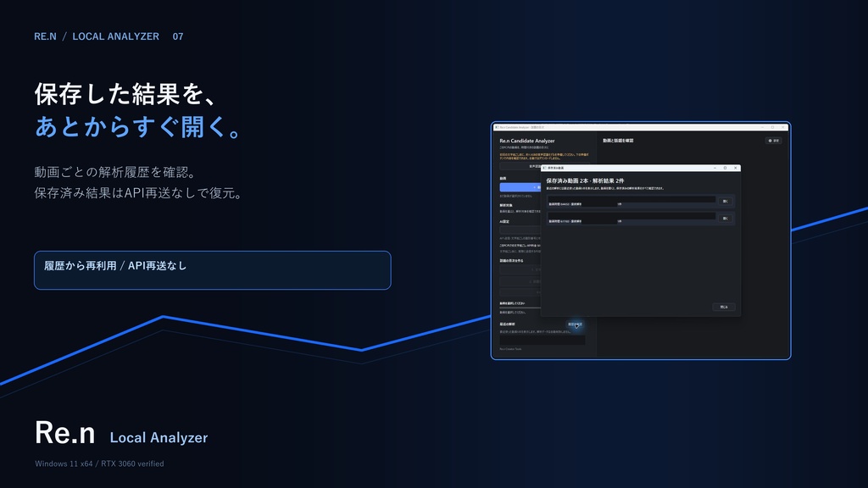
Task: Click the Re.n logo at the bottom left
Action: 64,432
